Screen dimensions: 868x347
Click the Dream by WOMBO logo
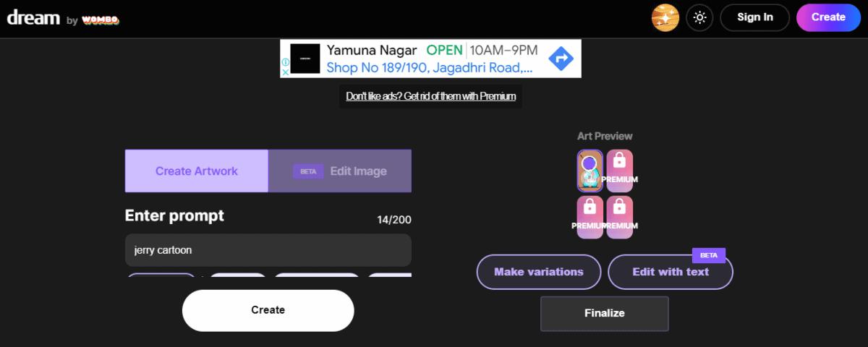tap(63, 19)
